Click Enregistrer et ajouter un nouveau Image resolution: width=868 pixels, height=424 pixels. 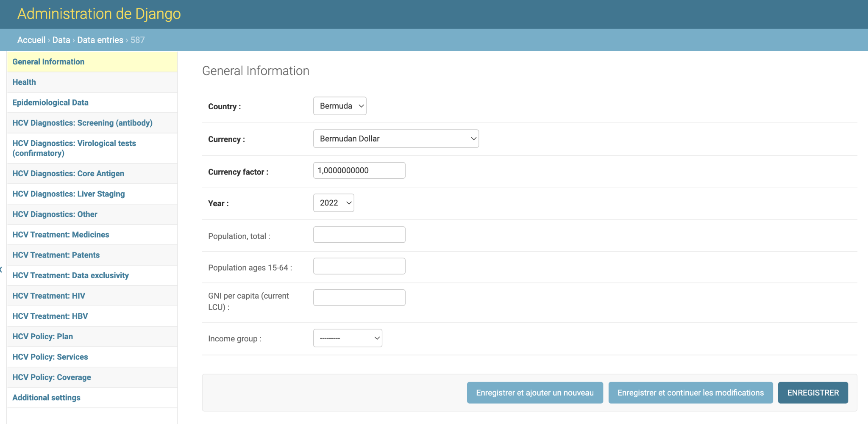click(534, 393)
